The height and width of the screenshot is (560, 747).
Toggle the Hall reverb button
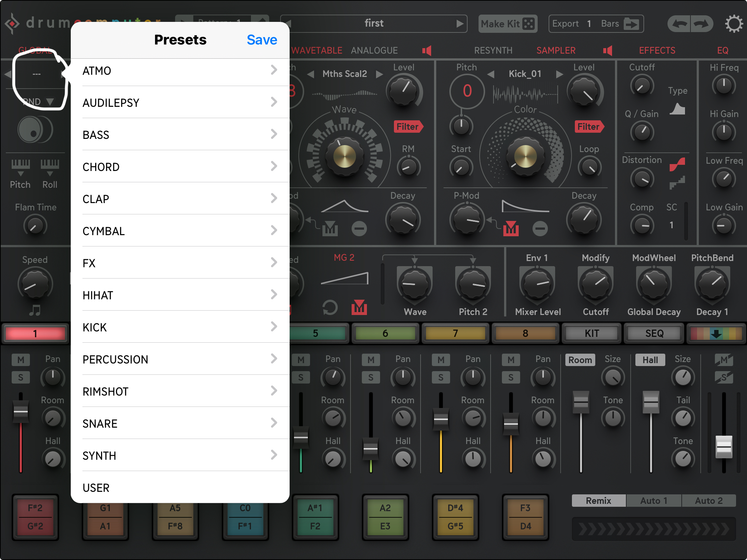click(650, 360)
